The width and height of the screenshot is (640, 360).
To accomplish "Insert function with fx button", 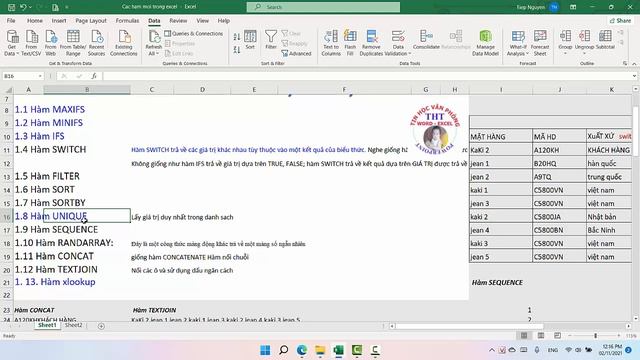I will 94,76.
